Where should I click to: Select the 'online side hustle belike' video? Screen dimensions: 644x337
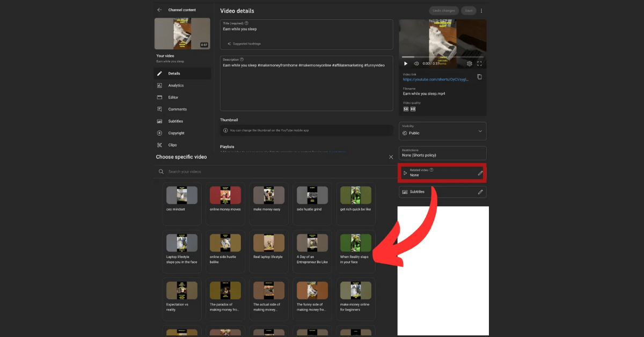pyautogui.click(x=225, y=252)
